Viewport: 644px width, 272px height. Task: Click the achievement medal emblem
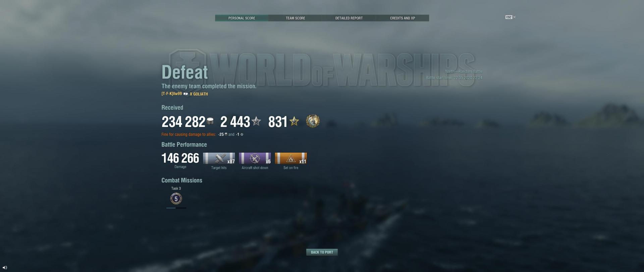click(313, 121)
